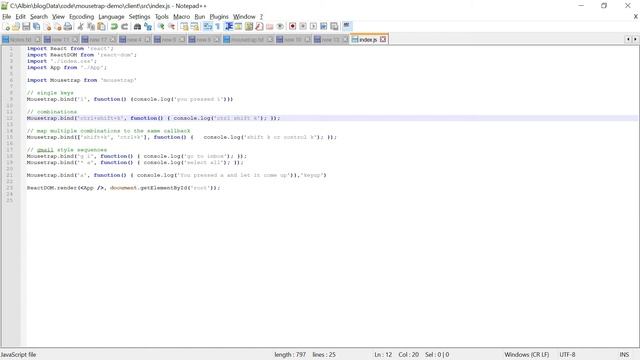Click the Close document toolbar icon

(47, 27)
